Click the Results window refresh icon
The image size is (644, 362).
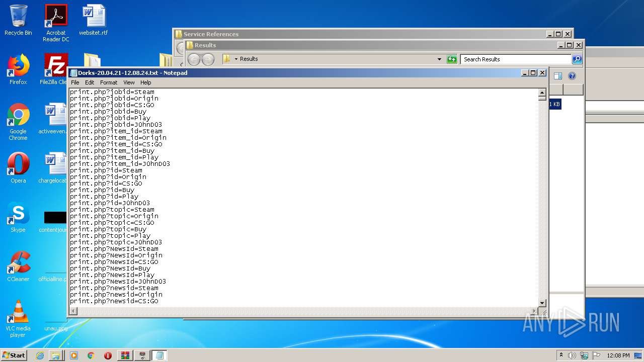[452, 59]
